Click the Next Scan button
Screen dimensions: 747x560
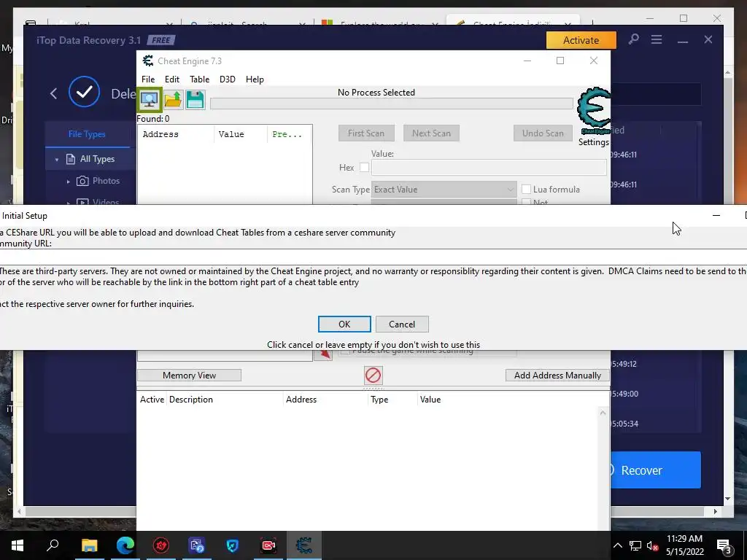pyautogui.click(x=431, y=133)
